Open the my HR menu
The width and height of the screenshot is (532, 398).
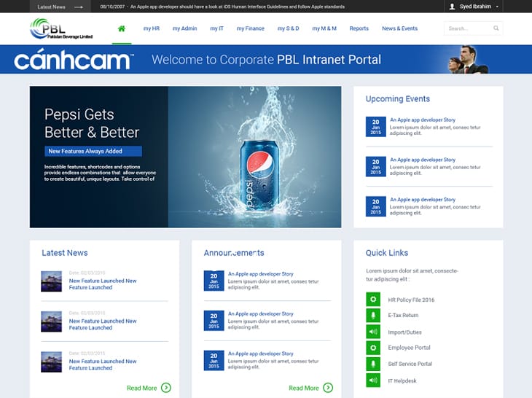click(x=152, y=28)
